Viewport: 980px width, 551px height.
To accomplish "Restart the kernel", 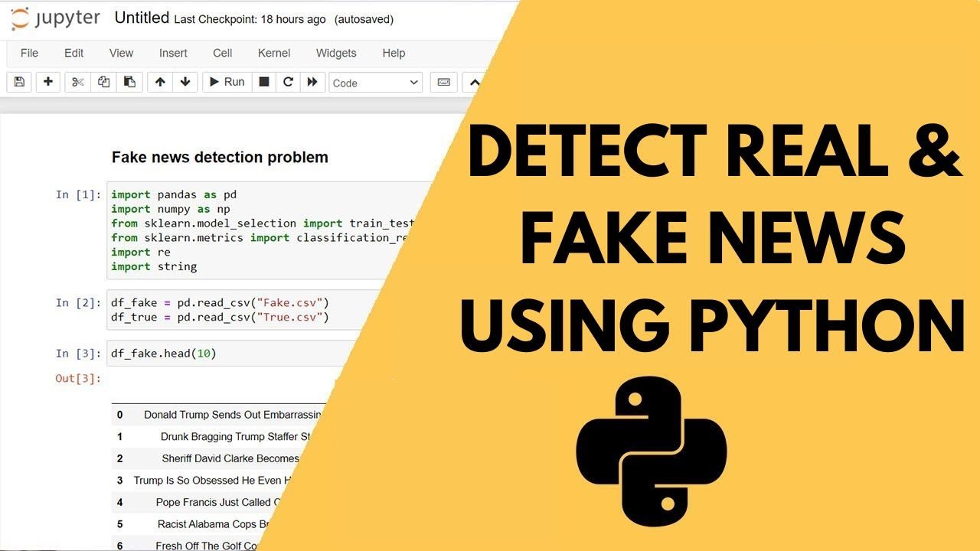I will [x=288, y=82].
